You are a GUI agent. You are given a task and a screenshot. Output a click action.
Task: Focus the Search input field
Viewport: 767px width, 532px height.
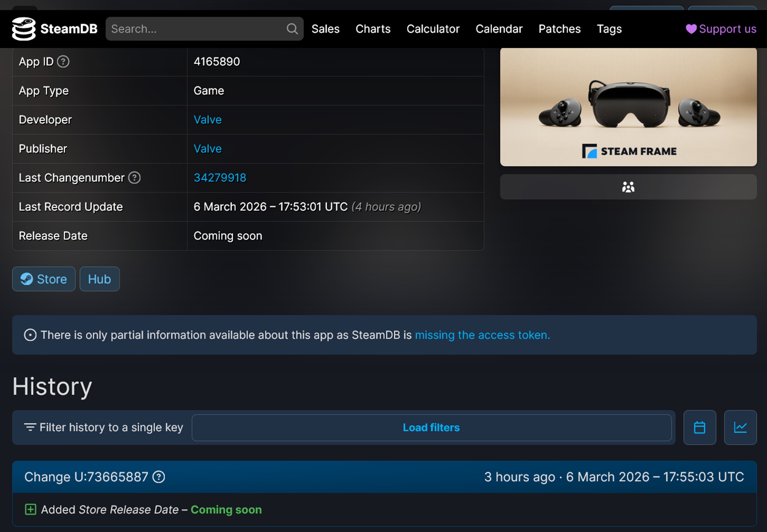(x=196, y=29)
